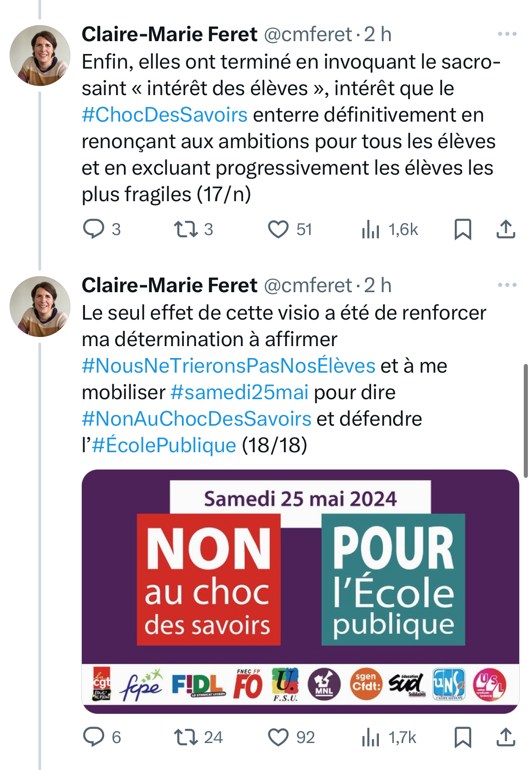Open the #ChocDesSavoirs hashtag
This screenshot has width=532, height=770.
click(165, 115)
